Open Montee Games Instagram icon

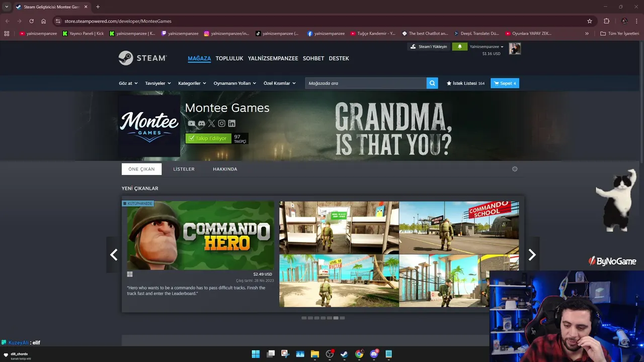click(221, 123)
